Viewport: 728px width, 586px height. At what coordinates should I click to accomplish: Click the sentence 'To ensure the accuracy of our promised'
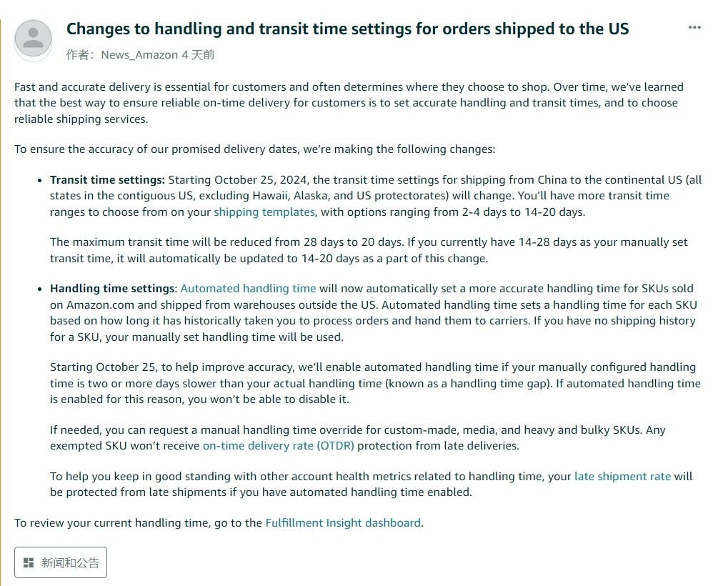click(x=254, y=149)
